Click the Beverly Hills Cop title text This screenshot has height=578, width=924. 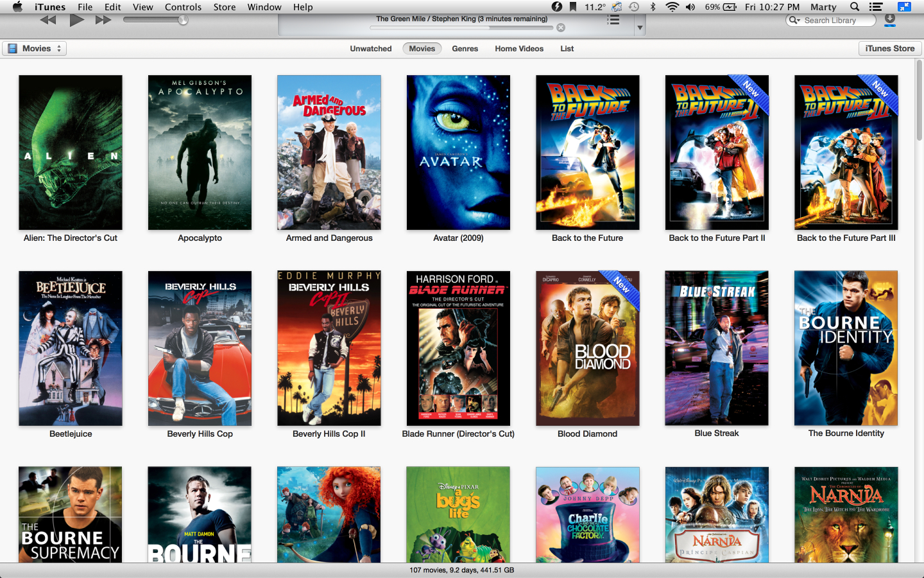(200, 433)
